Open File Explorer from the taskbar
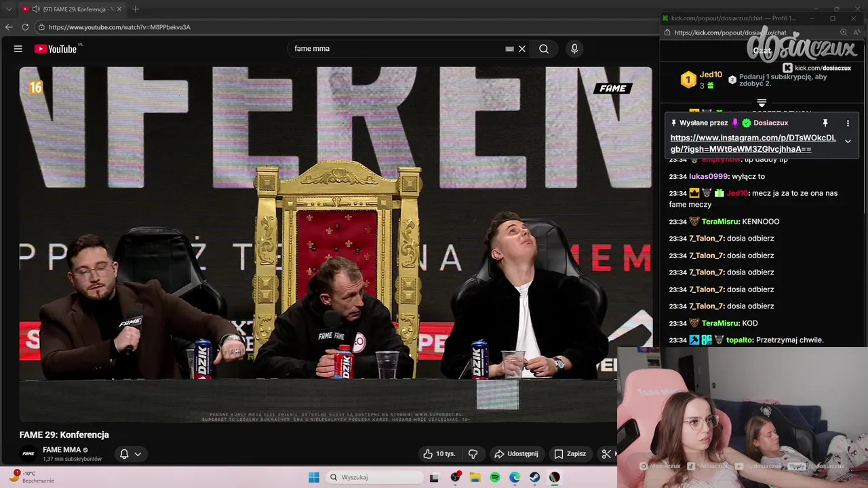The image size is (868, 488). (x=475, y=477)
